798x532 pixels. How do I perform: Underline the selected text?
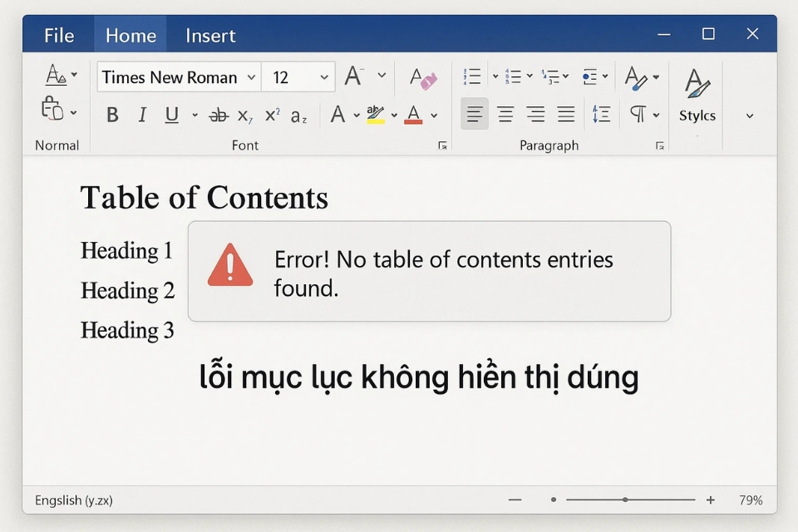pos(171,115)
